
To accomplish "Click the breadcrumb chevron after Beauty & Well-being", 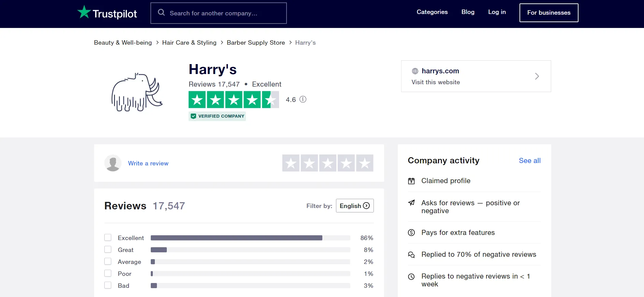I will tap(157, 43).
